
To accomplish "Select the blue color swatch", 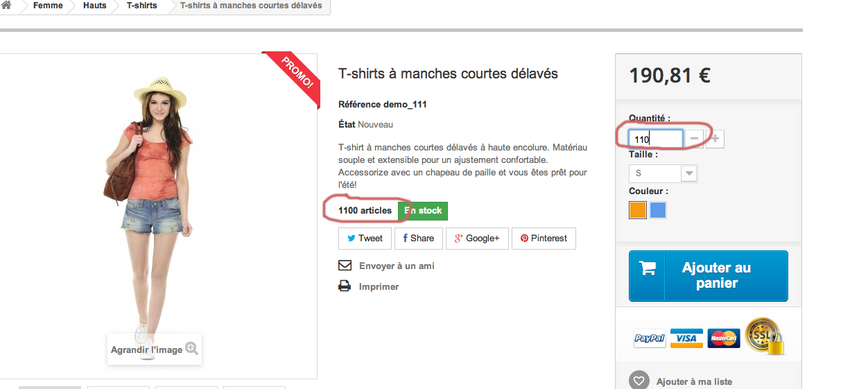I will (x=658, y=210).
